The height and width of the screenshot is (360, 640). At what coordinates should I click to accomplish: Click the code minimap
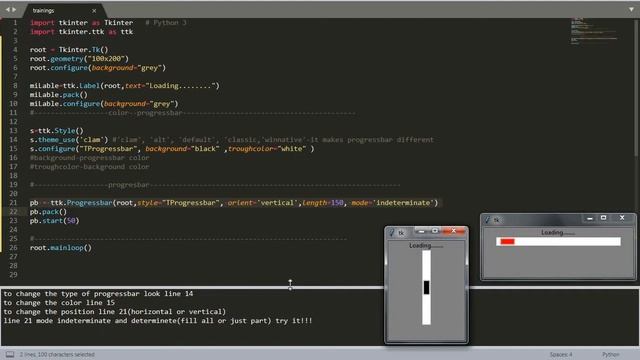pyautogui.click(x=594, y=31)
